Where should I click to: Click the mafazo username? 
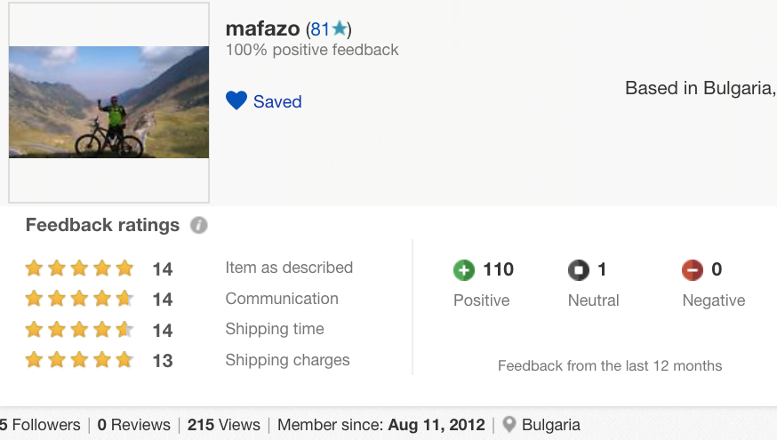(x=263, y=29)
